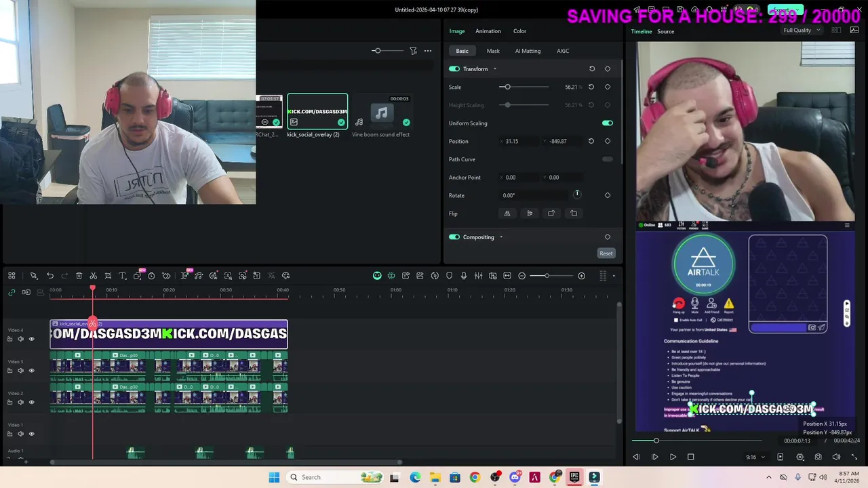Open the color palette tool in timeline toolbar
Viewport: 868px width, 488px height.
(x=285, y=276)
